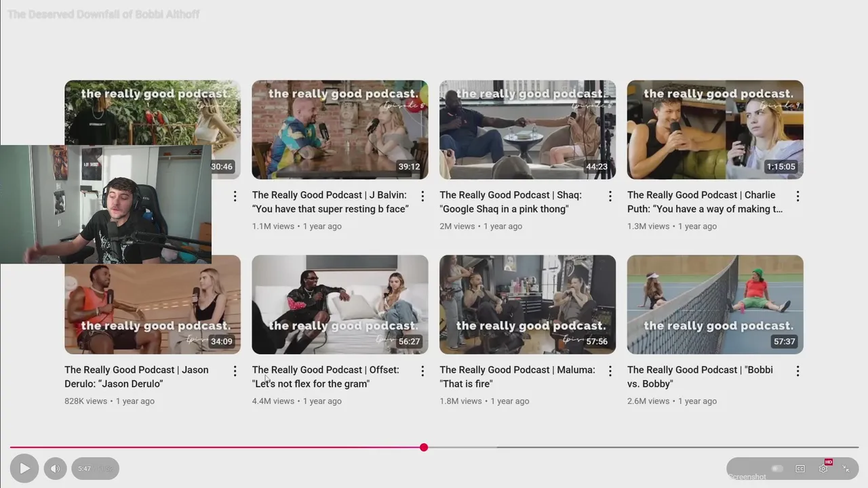Click the J Balvin video title link
The height and width of the screenshot is (488, 868).
[x=330, y=202]
